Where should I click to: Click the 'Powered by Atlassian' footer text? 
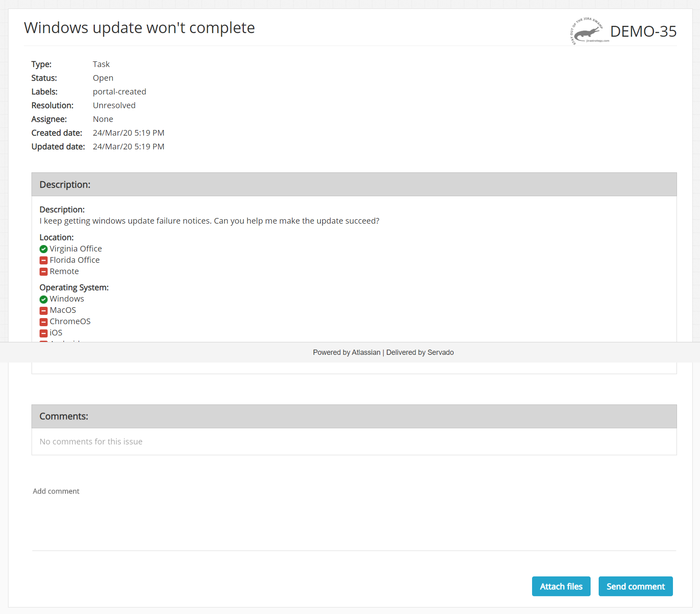pyautogui.click(x=346, y=352)
